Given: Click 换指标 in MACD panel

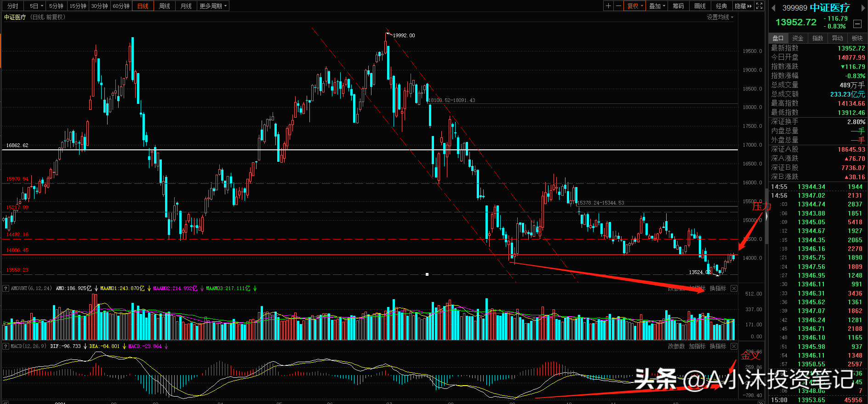Looking at the screenshot, I should pyautogui.click(x=718, y=347).
